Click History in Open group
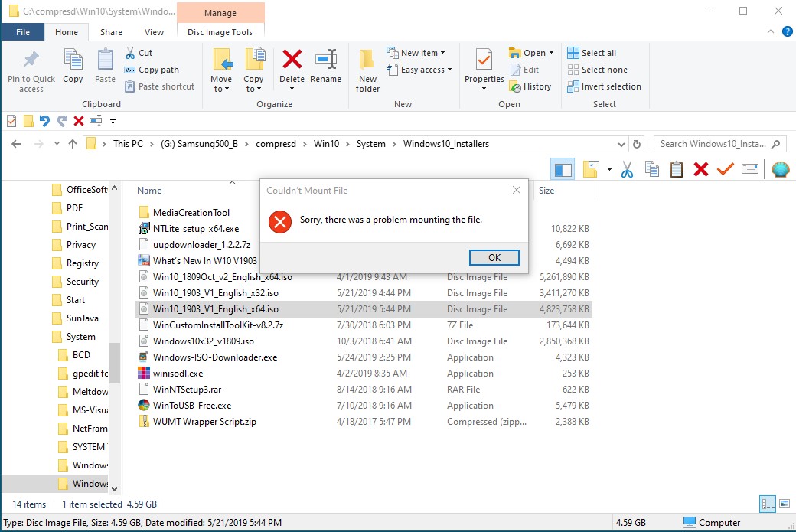This screenshot has width=796, height=532. coord(530,86)
